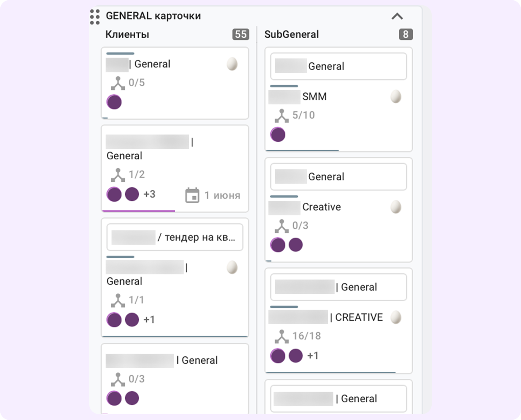Expand +1 assignees on CREATIVE card

click(x=313, y=356)
